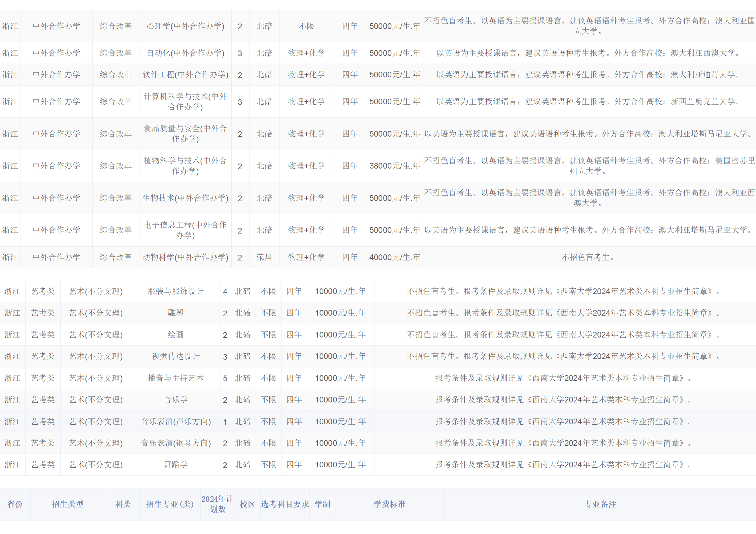
Task: Click the 播音与主持艺术 major cell
Action: tap(175, 378)
